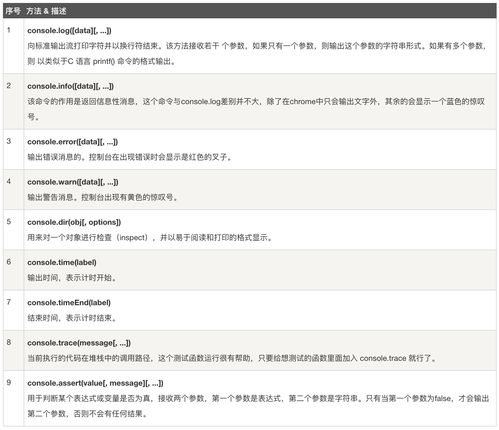The image size is (499, 430).
Task: Click the console.dir(obj[, options]) method name
Action: tap(74, 222)
